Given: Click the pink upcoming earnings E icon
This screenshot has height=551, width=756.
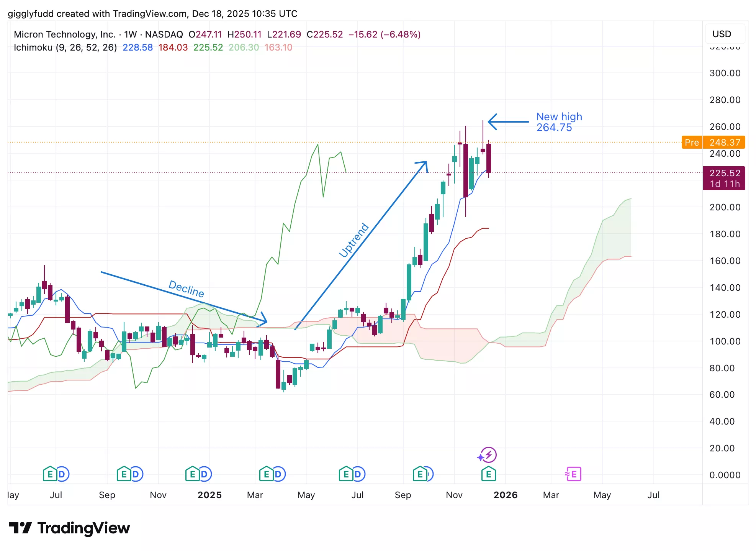Looking at the screenshot, I should (x=574, y=474).
